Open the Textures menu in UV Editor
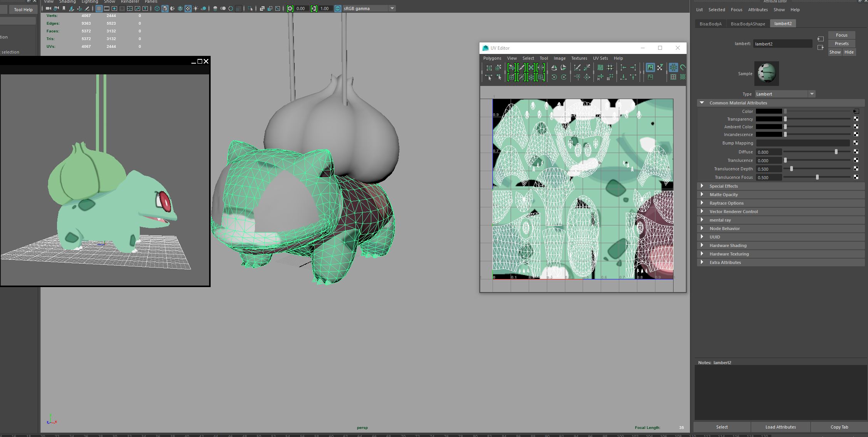This screenshot has width=868, height=437. click(x=579, y=58)
